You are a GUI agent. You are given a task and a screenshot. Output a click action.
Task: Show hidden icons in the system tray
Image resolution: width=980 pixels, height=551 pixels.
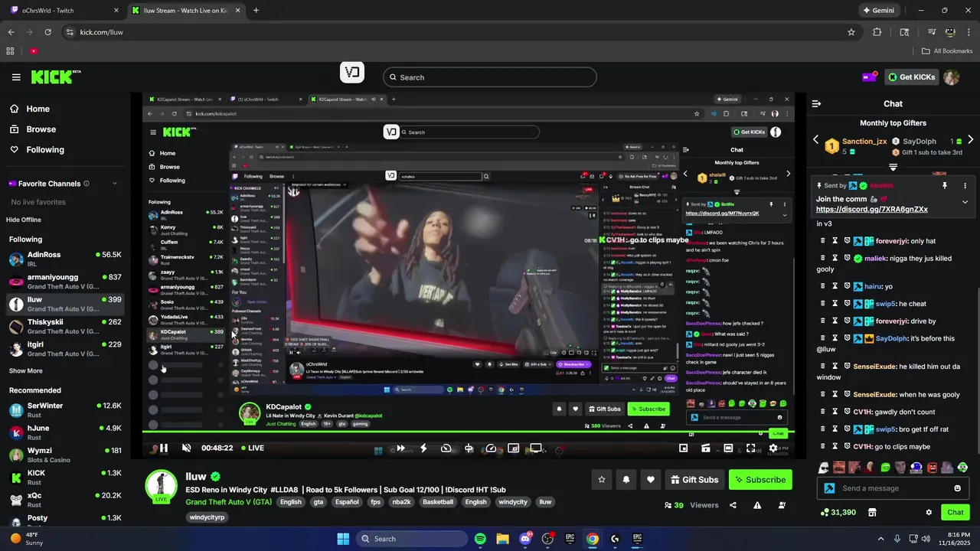click(880, 539)
